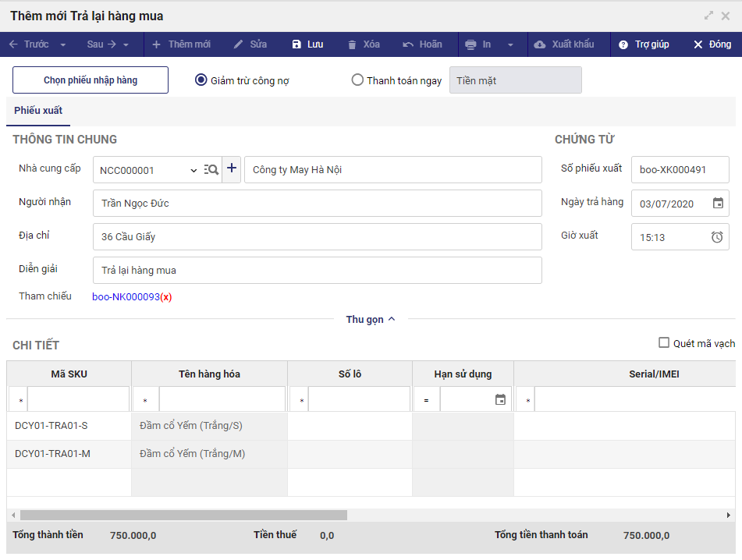Click the Lưu save icon in toolbar
Viewport: 742px width, 560px height.
coord(296,44)
